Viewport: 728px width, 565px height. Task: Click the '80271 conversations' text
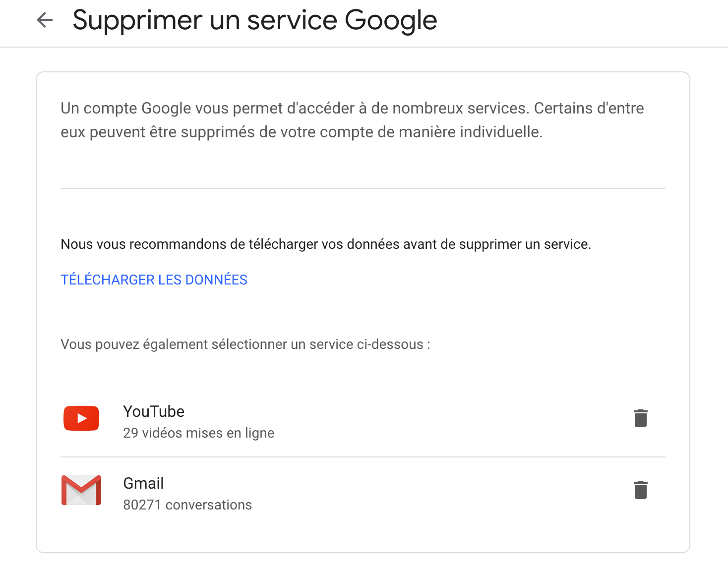pyautogui.click(x=187, y=505)
